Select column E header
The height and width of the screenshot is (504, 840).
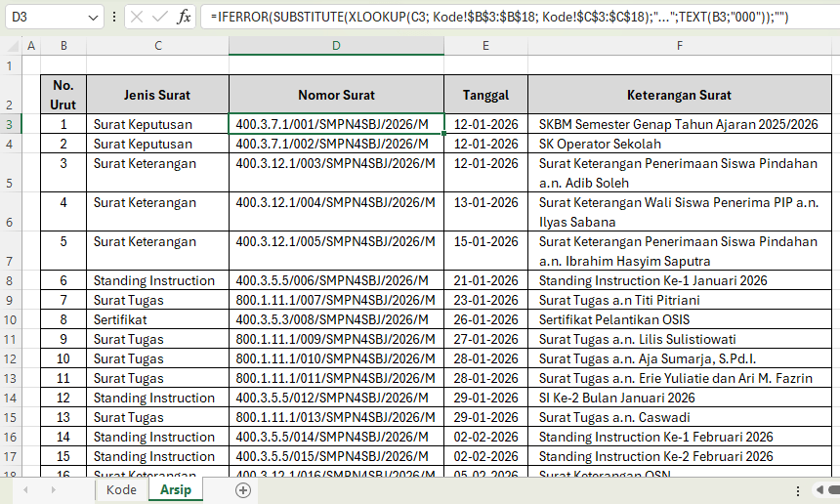[x=485, y=46]
